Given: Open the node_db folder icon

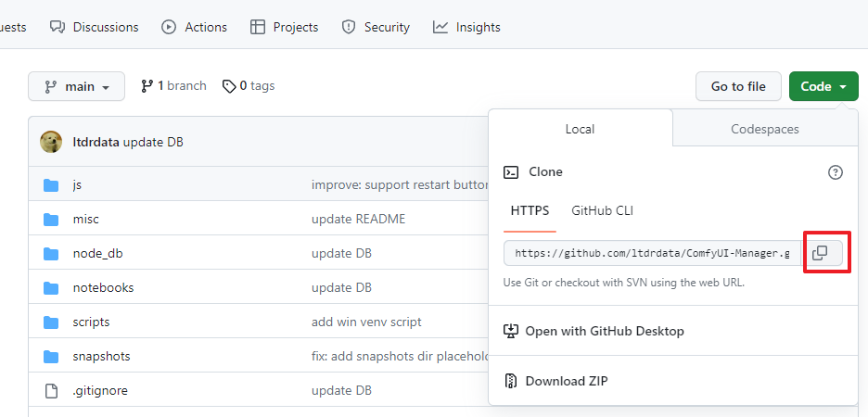Looking at the screenshot, I should click(51, 254).
